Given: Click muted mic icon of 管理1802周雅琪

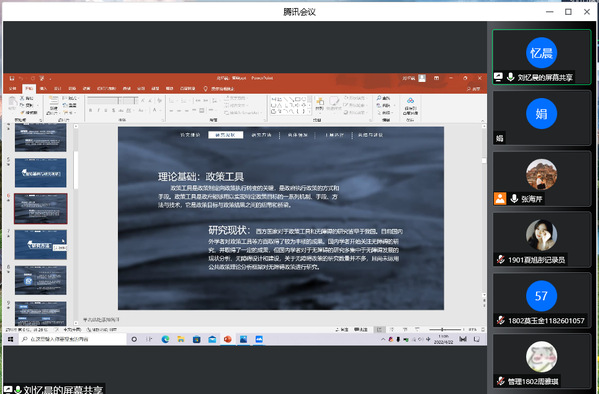Looking at the screenshot, I should point(501,381).
